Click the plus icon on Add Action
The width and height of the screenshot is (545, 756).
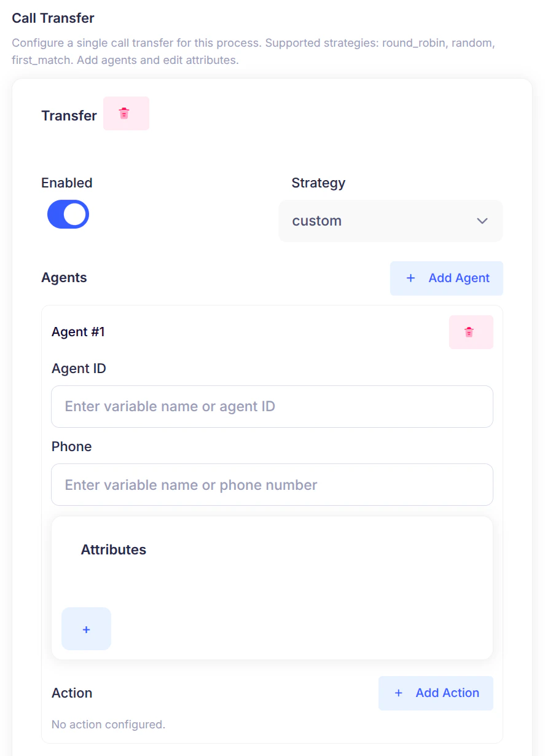coord(399,693)
